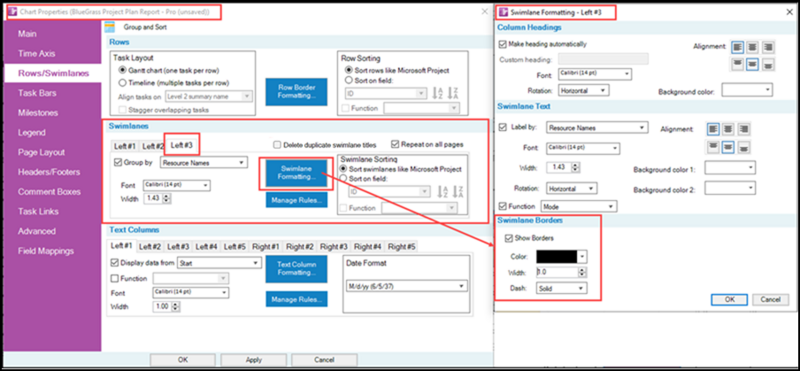This screenshot has width=800, height=371.
Task: Right-align the Swimlane Text
Action: tap(743, 129)
